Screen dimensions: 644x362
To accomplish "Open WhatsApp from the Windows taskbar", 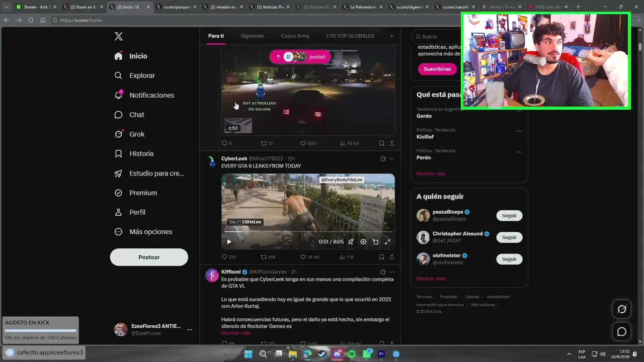I will click(x=367, y=354).
